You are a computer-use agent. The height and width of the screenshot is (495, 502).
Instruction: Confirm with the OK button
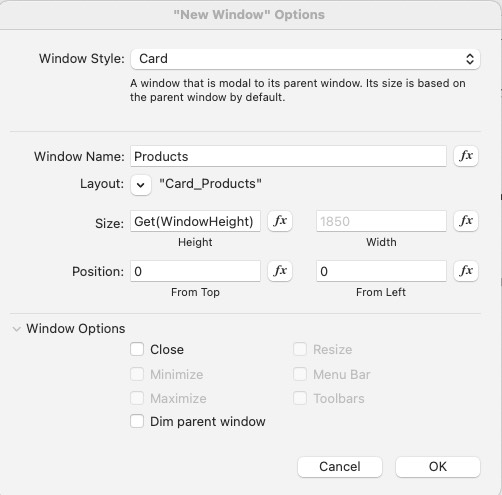pos(438,466)
